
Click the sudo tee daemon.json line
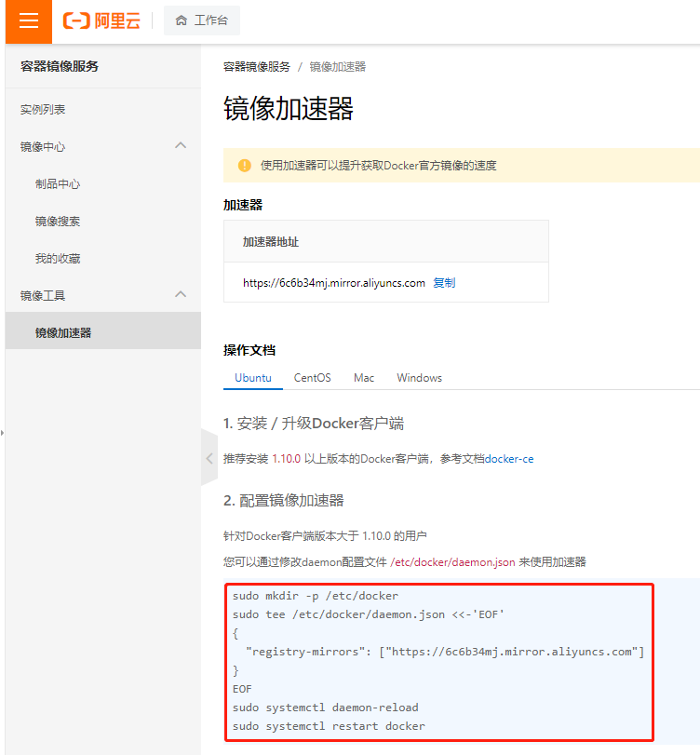(369, 614)
